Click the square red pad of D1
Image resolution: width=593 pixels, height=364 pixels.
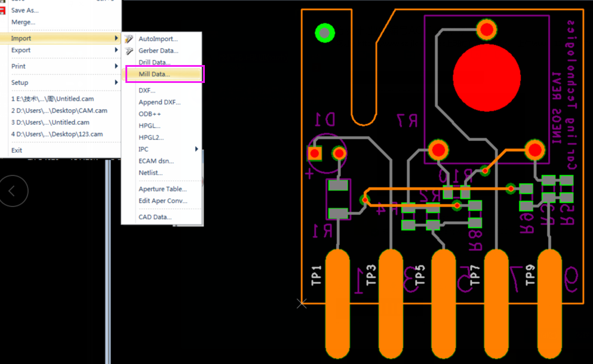pyautogui.click(x=314, y=153)
